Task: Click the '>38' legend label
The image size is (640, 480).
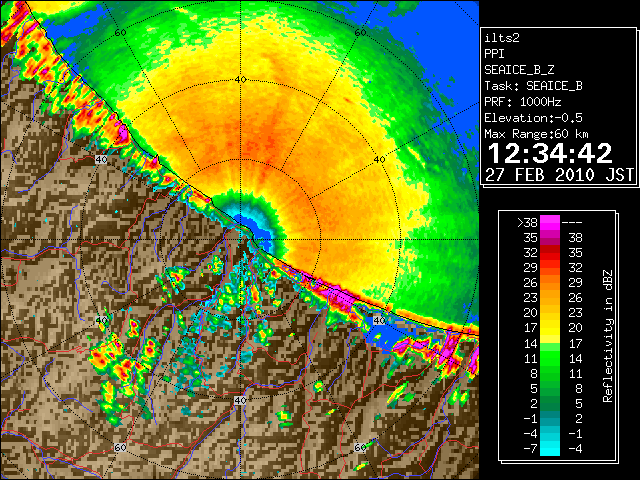Action: (527, 222)
